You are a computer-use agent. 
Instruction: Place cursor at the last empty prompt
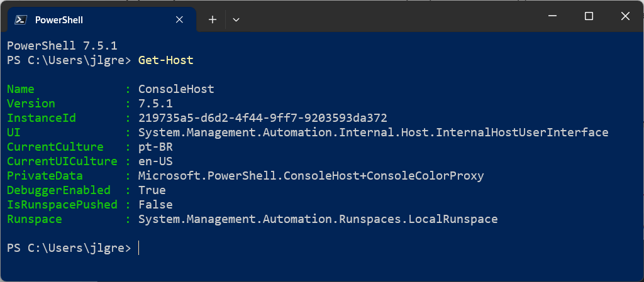(x=139, y=248)
